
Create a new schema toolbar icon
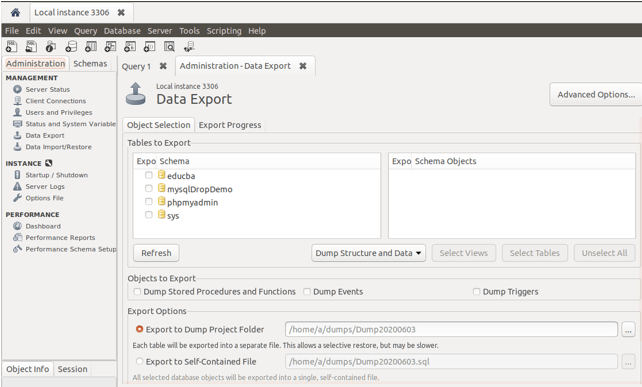pos(71,46)
